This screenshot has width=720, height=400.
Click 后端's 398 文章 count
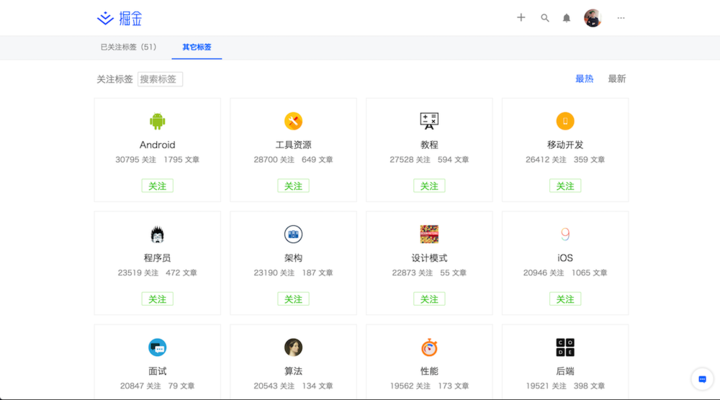coord(589,386)
